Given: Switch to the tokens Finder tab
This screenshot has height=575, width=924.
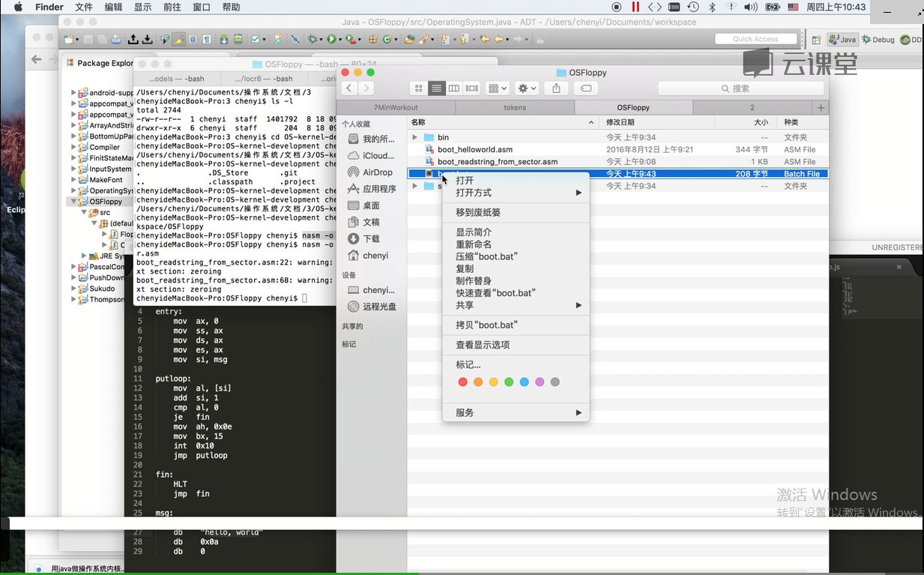Looking at the screenshot, I should pyautogui.click(x=514, y=108).
